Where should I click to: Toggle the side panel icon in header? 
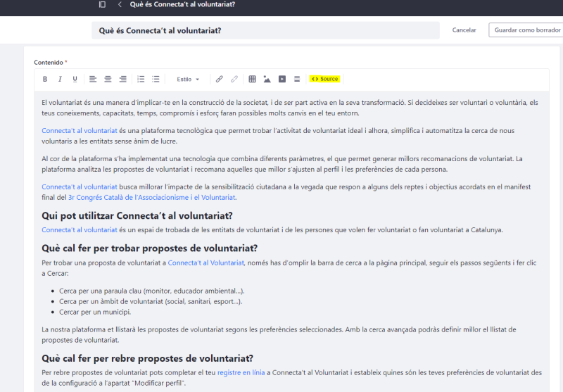pos(102,4)
